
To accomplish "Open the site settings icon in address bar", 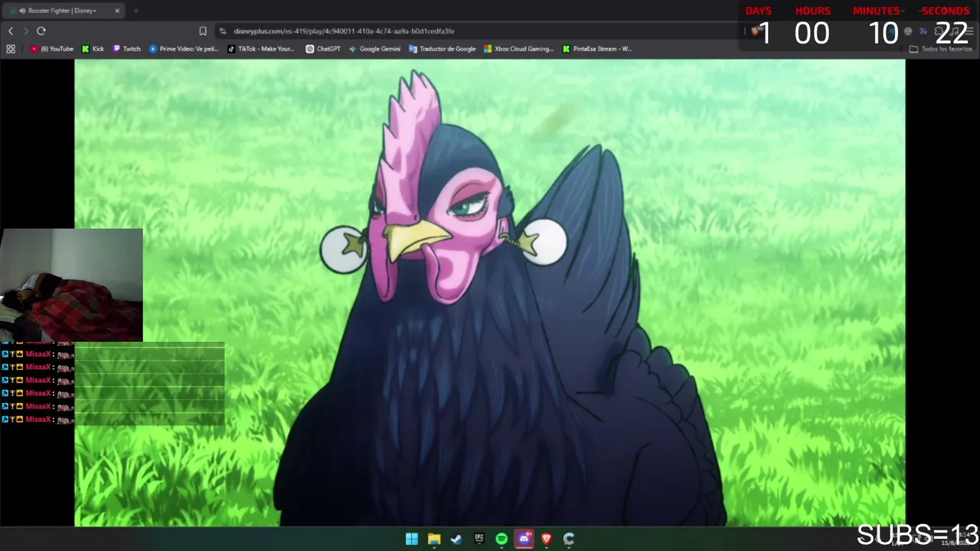I will (223, 31).
